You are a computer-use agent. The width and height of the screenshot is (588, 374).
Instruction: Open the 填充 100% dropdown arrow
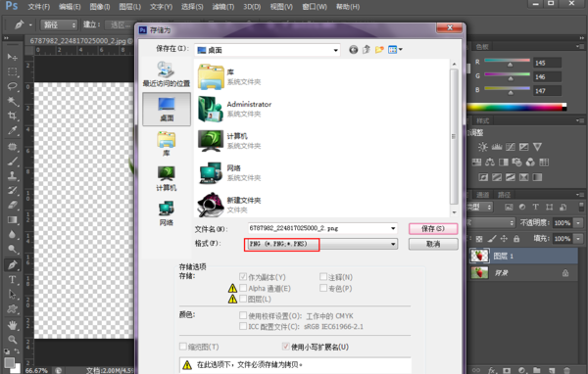click(578, 238)
